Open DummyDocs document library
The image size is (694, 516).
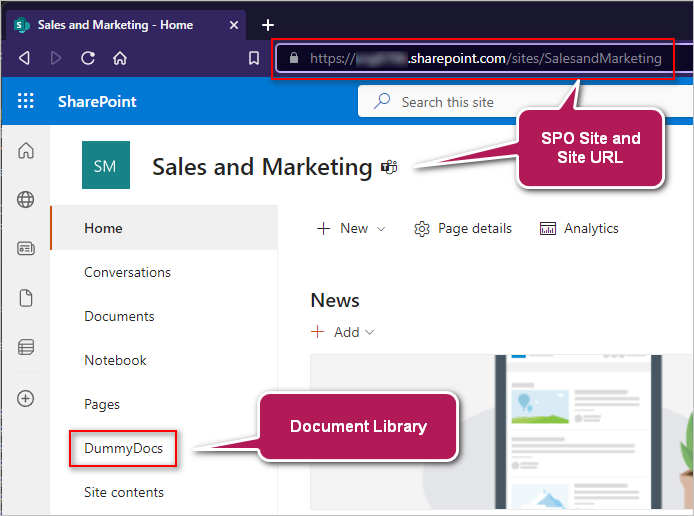coord(123,448)
